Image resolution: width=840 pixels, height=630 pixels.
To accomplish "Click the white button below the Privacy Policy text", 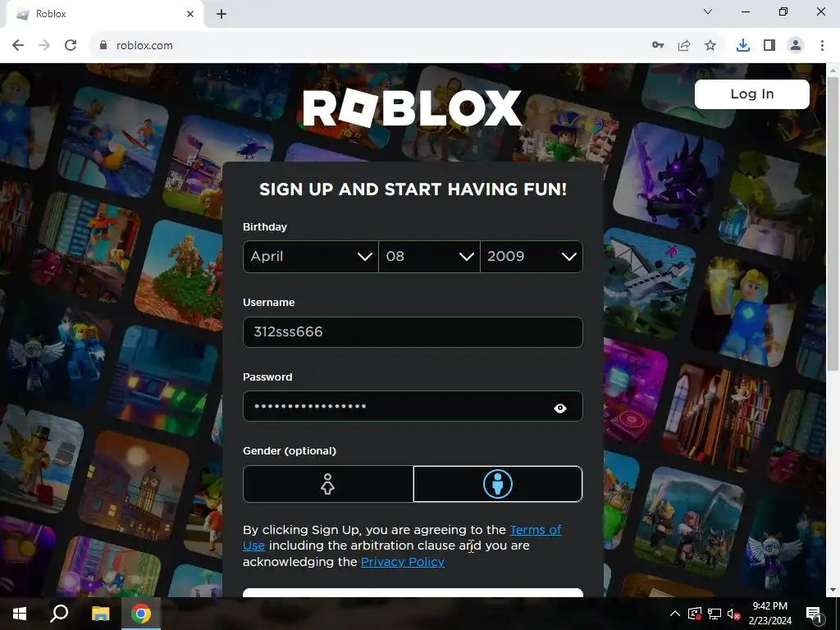I will (x=413, y=593).
